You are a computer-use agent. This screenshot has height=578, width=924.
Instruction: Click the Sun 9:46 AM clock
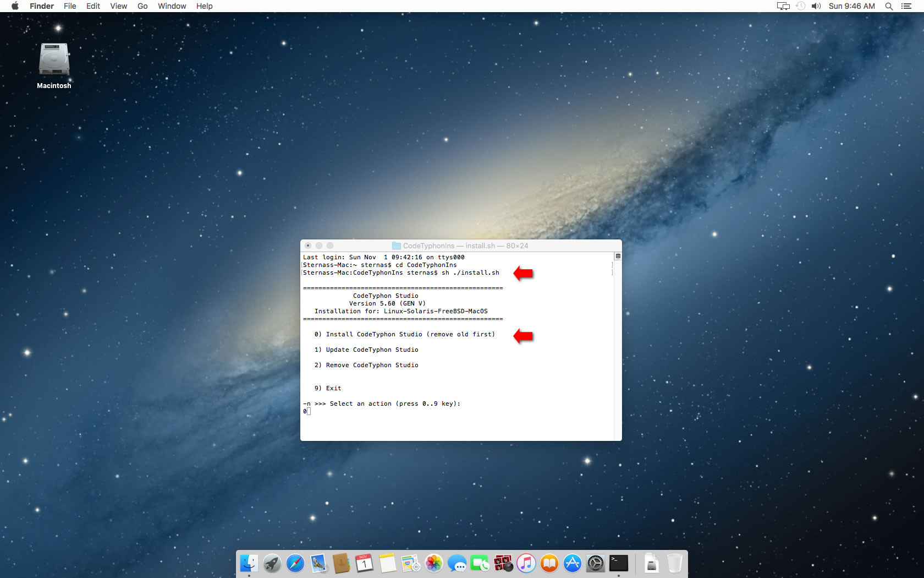pos(851,6)
